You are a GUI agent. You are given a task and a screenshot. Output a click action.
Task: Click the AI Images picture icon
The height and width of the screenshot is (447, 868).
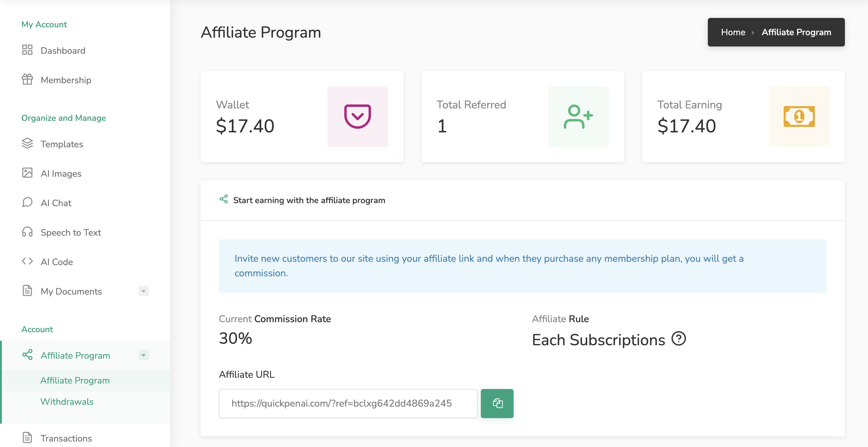[27, 173]
